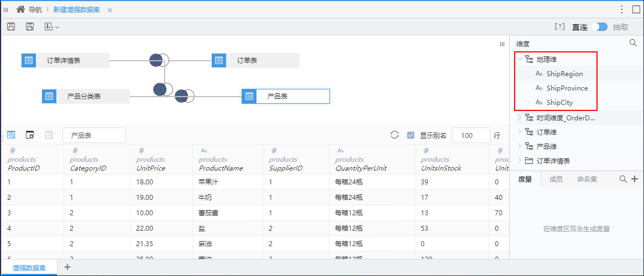
Task: Click the save icon in toolbar
Action: pos(12,26)
